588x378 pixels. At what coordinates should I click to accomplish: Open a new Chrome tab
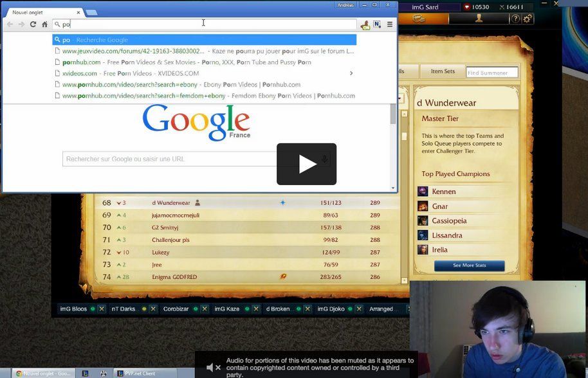pyautogui.click(x=91, y=12)
